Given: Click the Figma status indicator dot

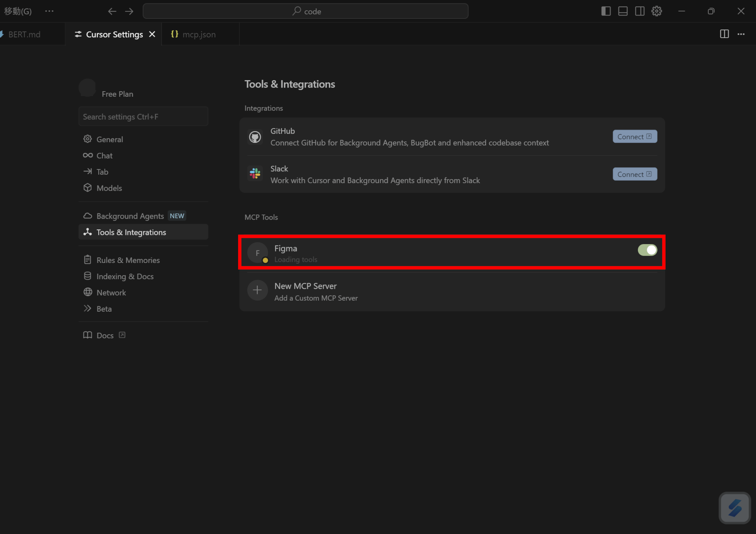Looking at the screenshot, I should [265, 260].
